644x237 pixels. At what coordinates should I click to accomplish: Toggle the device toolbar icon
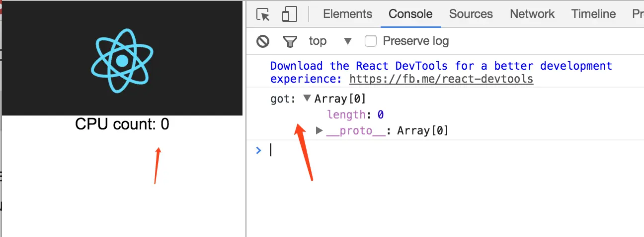point(289,14)
